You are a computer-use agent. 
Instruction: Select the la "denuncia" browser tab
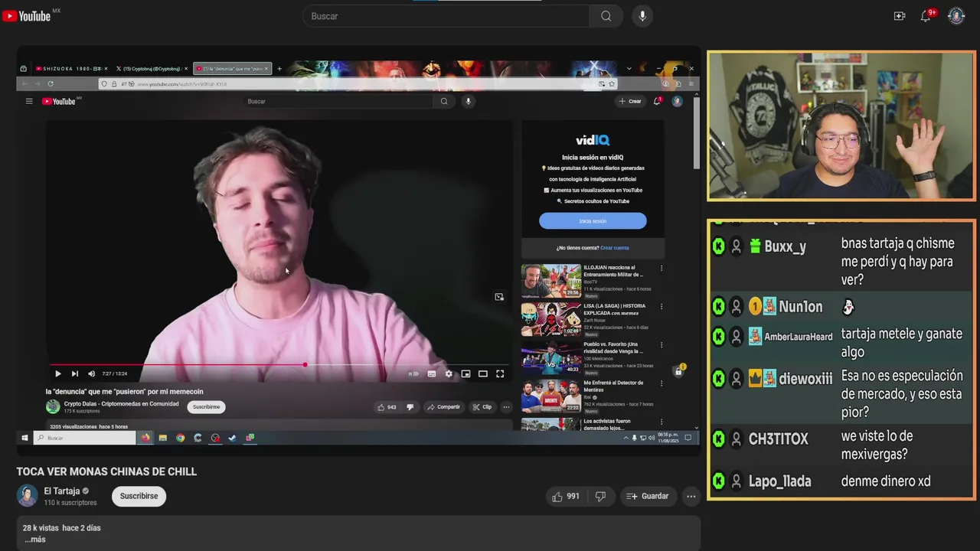coord(232,69)
